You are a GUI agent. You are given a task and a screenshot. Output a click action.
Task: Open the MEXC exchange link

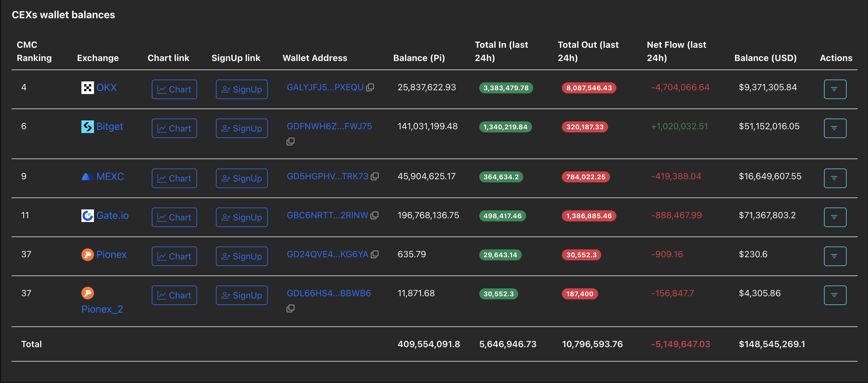(110, 176)
